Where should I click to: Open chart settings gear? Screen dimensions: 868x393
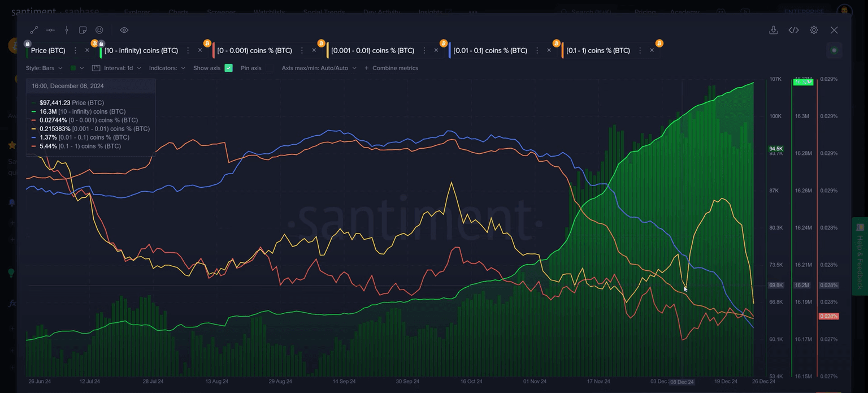tap(814, 30)
